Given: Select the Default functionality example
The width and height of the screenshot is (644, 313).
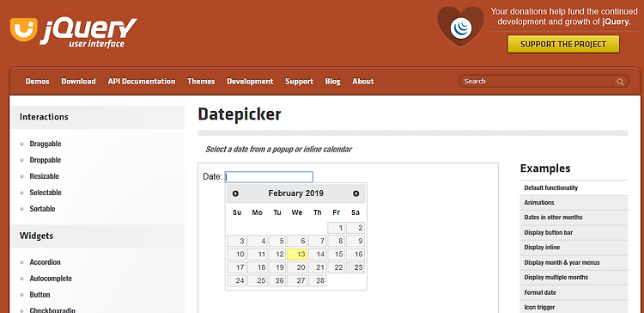Looking at the screenshot, I should click(574, 187).
